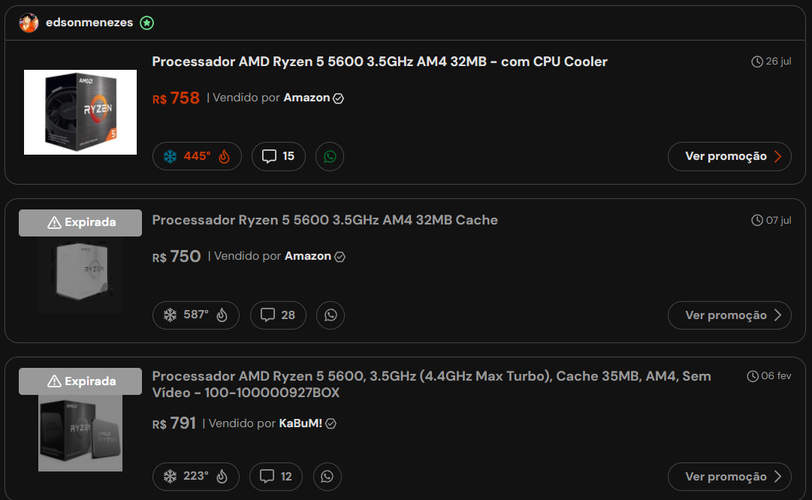Share the R$ 758 deal via WhatsApp
Viewport: 812px width, 500px height.
[x=330, y=156]
